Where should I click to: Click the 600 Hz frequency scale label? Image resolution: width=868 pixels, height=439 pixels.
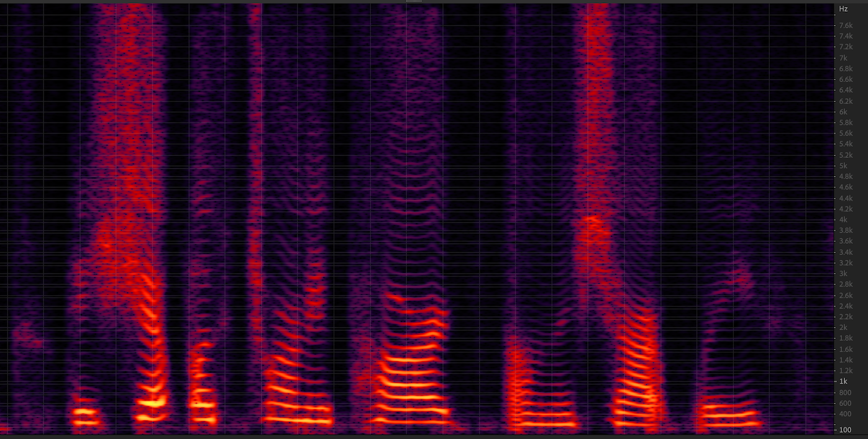pyautogui.click(x=845, y=403)
